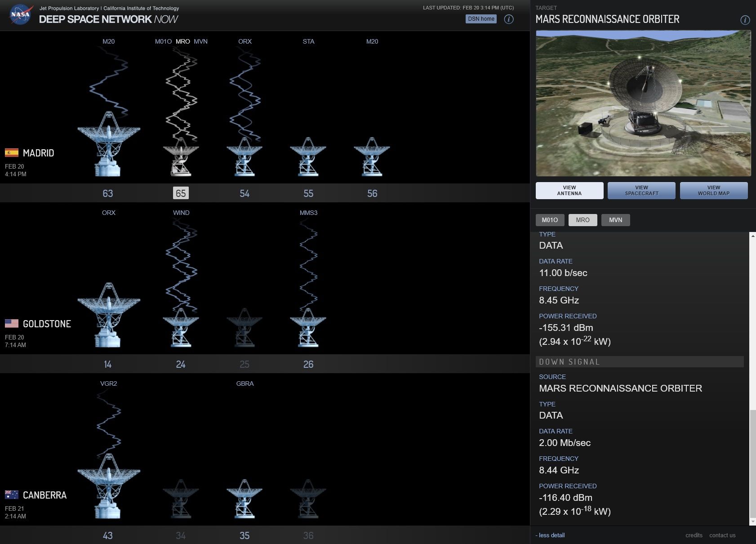Select MMS3 label above Goldstone dish 26
The width and height of the screenshot is (756, 544).
pyautogui.click(x=308, y=213)
